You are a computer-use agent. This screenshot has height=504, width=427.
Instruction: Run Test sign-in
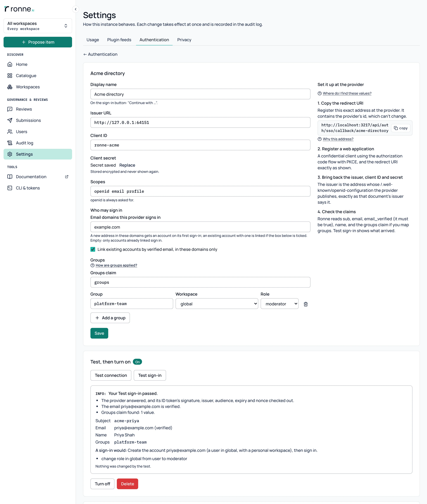coord(150,375)
